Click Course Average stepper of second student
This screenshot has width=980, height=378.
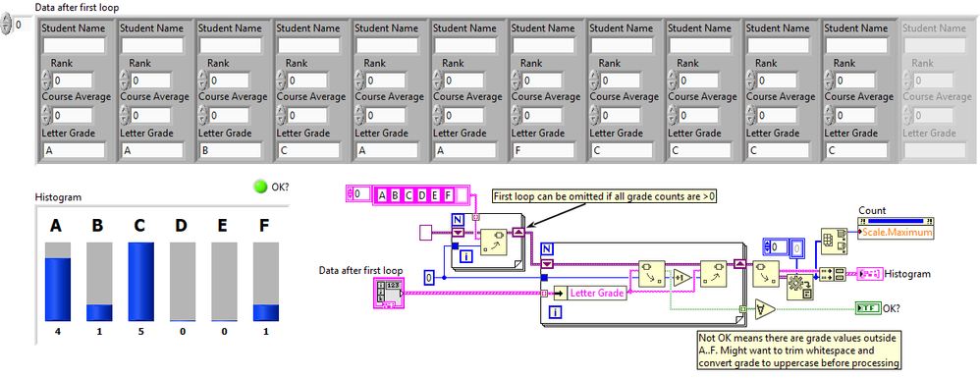(125, 116)
